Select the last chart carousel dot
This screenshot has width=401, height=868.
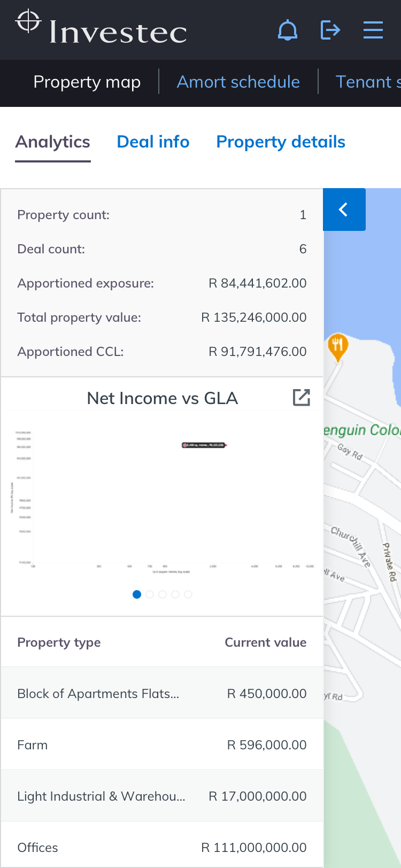click(x=188, y=594)
